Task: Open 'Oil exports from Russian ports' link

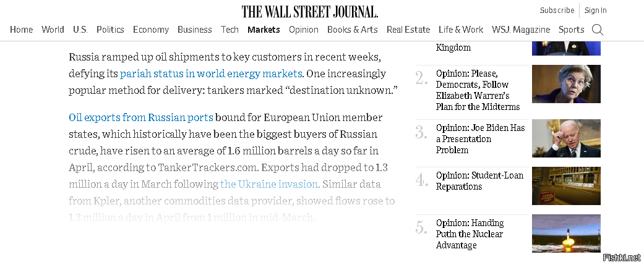Action: point(141,118)
